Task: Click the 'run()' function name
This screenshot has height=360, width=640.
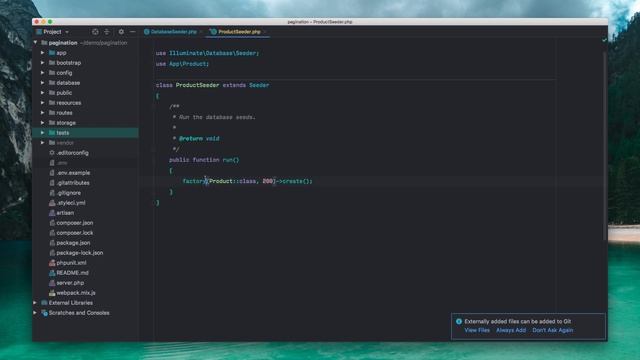Action: [x=231, y=160]
